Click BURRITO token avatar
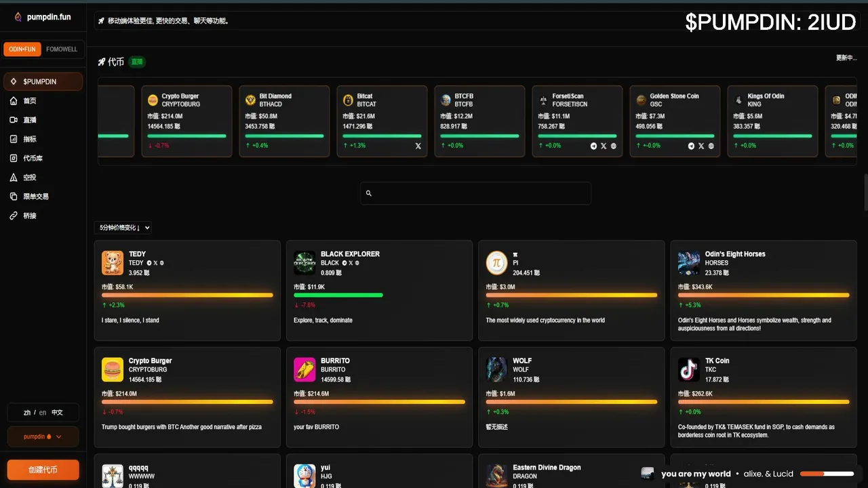 [304, 369]
